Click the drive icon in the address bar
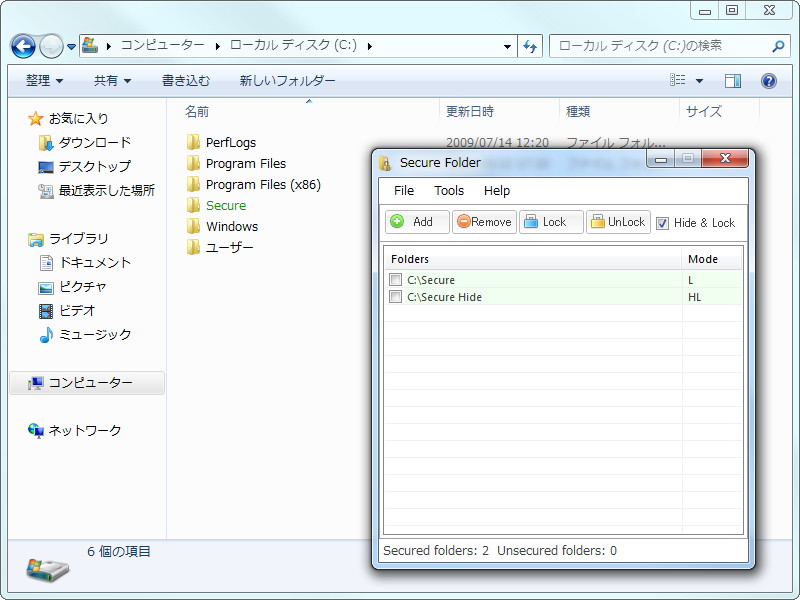This screenshot has height=600, width=800. click(x=90, y=45)
